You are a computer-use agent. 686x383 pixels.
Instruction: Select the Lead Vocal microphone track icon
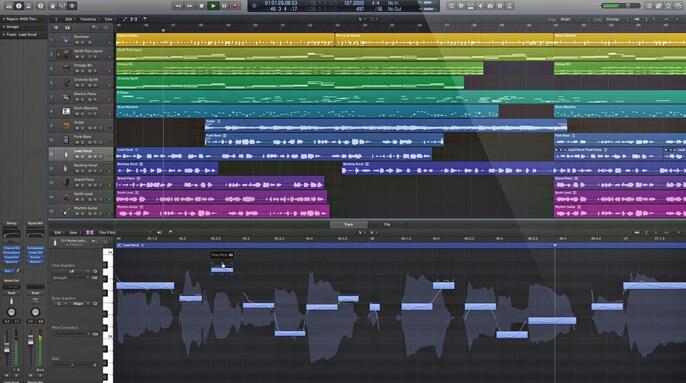pos(66,154)
